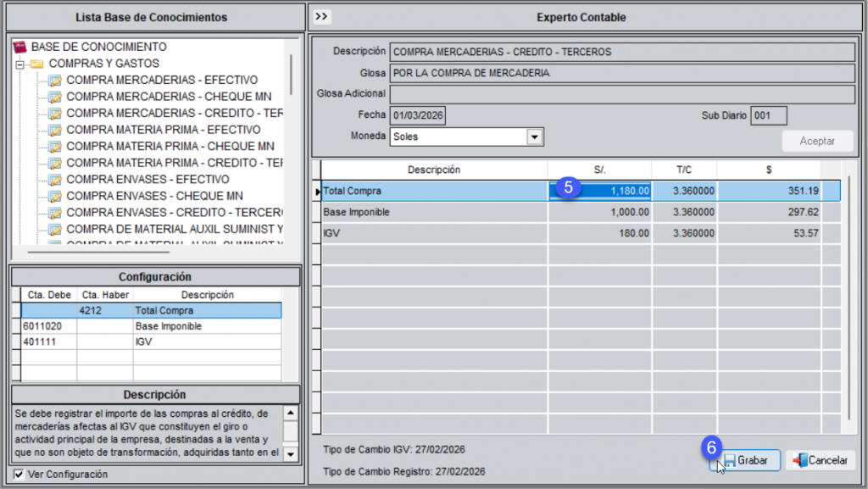
Task: Click the Cancelar button
Action: click(x=821, y=460)
